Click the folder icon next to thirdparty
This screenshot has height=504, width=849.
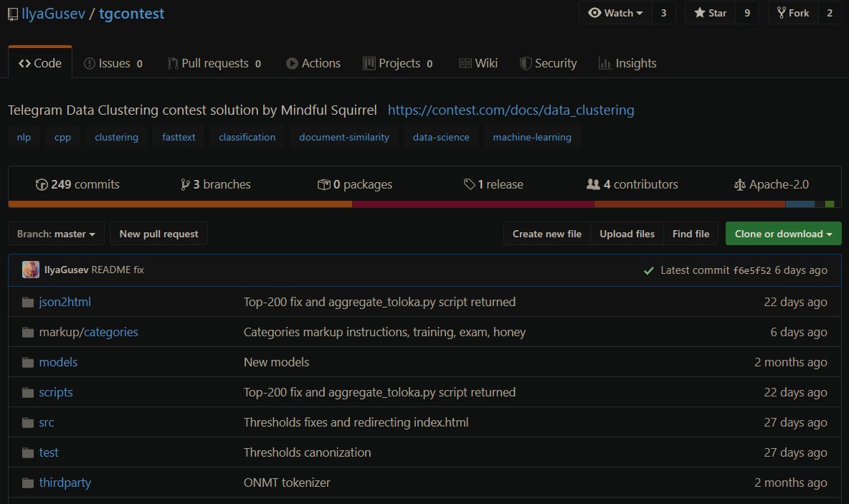click(x=28, y=483)
